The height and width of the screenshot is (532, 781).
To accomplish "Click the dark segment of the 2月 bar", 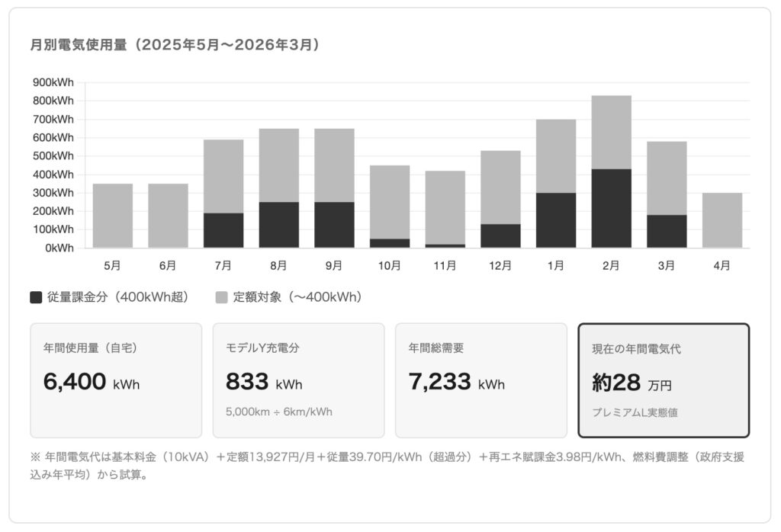I will pos(611,208).
